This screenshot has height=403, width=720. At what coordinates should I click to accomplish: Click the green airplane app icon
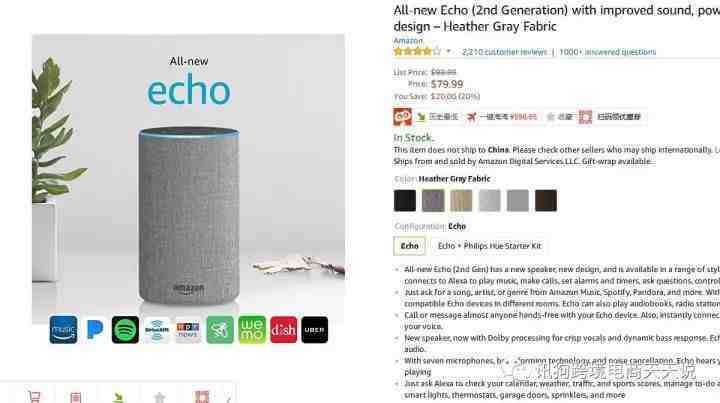click(220, 330)
